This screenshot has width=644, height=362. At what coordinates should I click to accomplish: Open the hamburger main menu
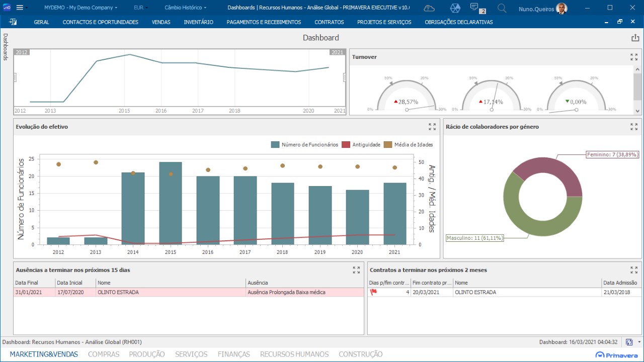(x=20, y=8)
